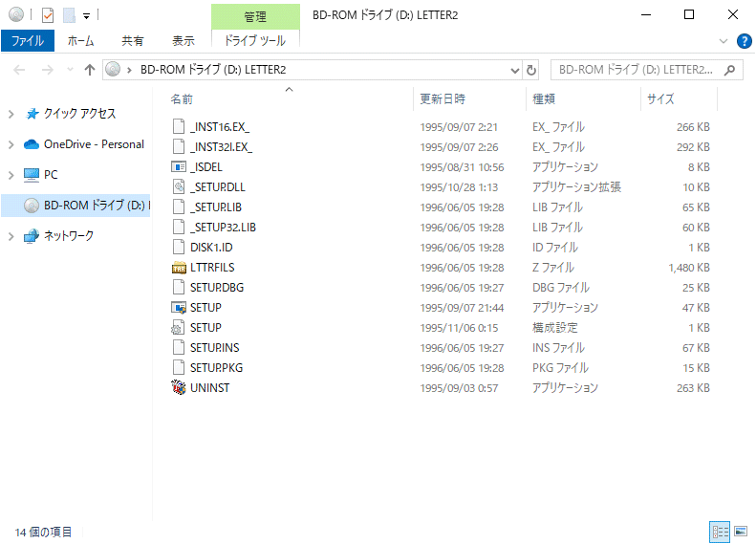Open the 表示 ribbon tab
Viewport: 756px width, 544px height.
pos(184,41)
